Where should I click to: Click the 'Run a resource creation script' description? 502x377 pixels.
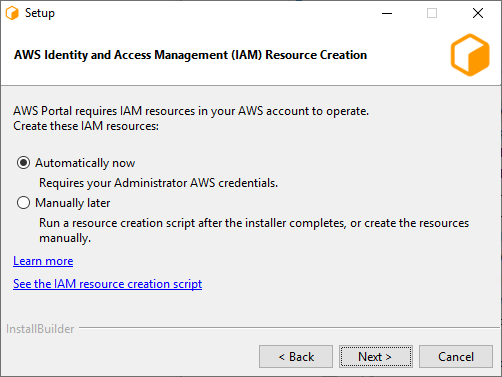[254, 230]
